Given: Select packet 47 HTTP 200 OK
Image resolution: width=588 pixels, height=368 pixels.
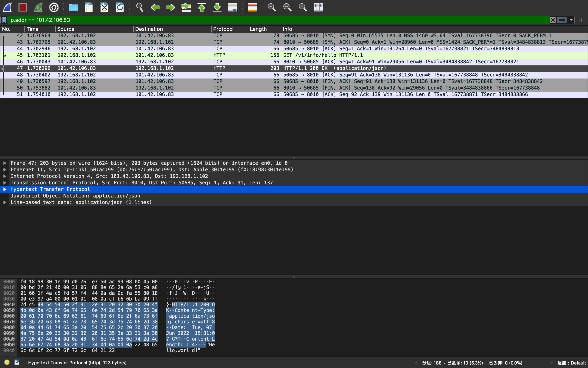Looking at the screenshot, I should click(x=294, y=68).
